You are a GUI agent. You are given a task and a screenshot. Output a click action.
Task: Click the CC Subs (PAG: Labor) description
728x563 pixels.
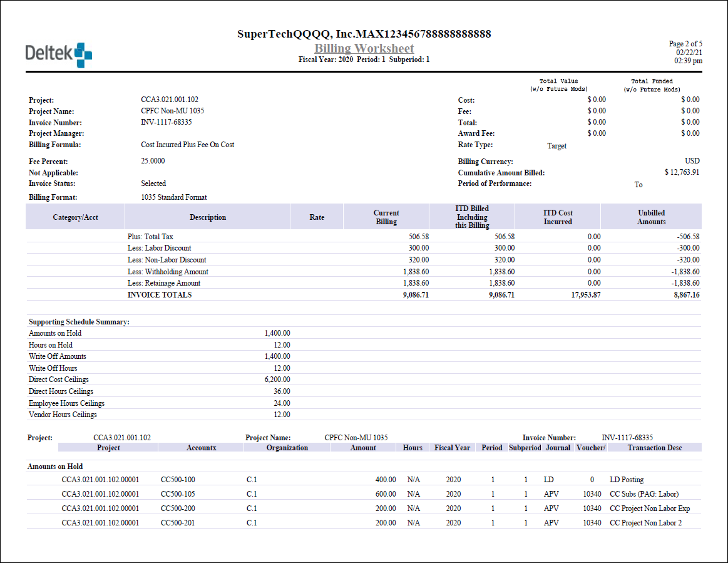click(643, 494)
